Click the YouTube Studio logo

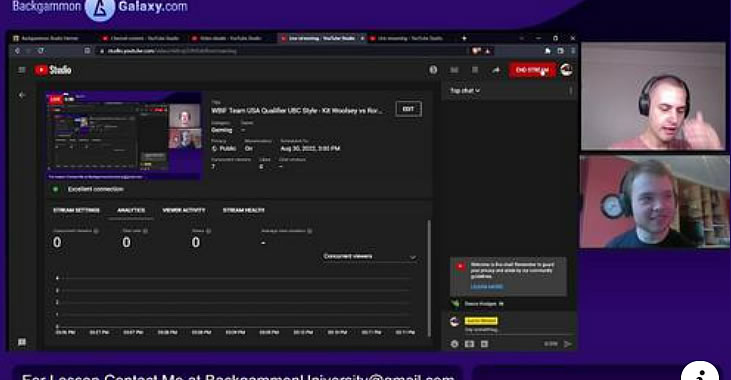coord(53,70)
